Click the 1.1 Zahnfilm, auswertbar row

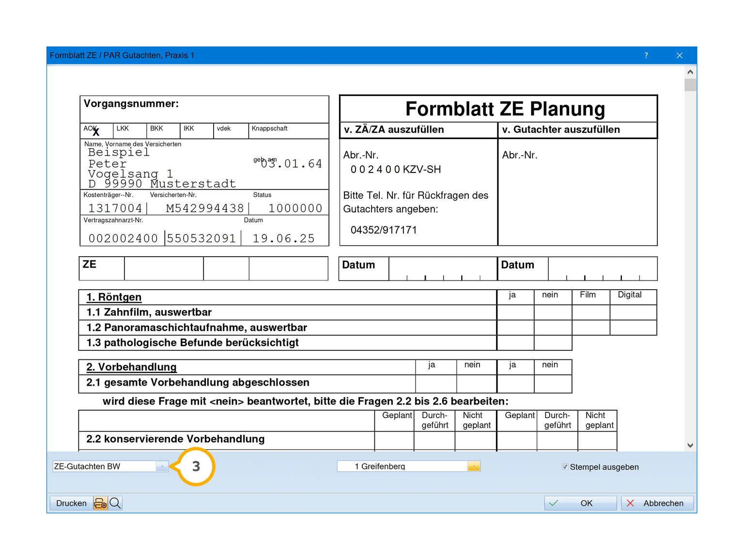pos(288,312)
